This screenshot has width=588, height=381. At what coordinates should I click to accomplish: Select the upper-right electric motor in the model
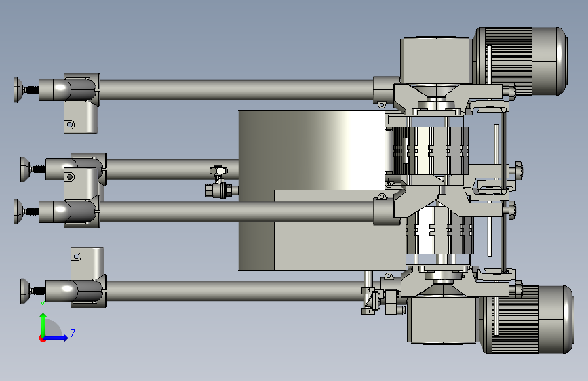point(520,61)
